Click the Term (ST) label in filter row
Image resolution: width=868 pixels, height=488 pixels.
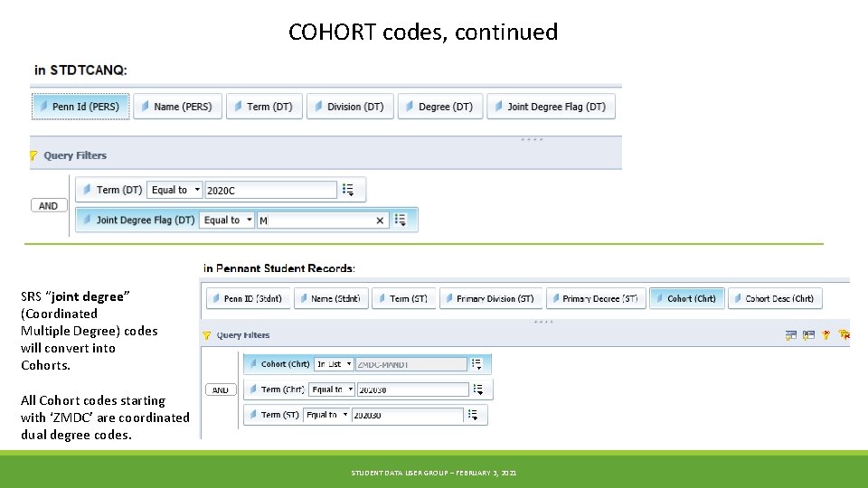(x=279, y=415)
